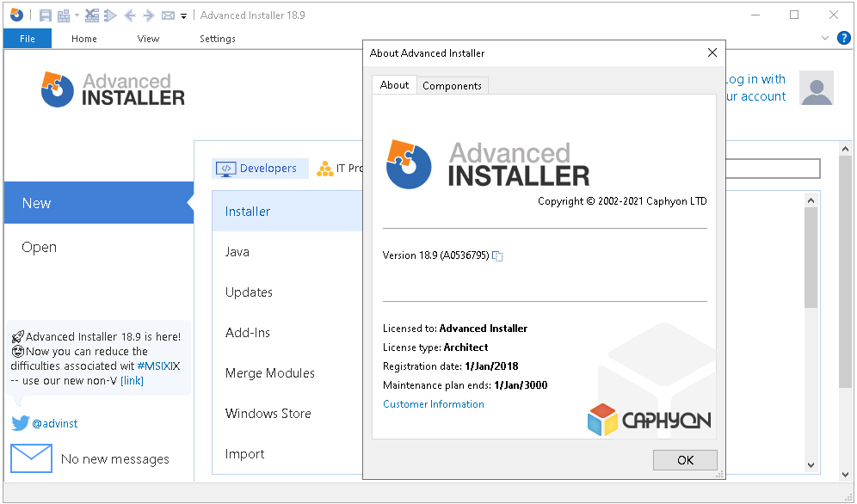Click the [link] in the tweet
The image size is (857, 504).
[132, 381]
